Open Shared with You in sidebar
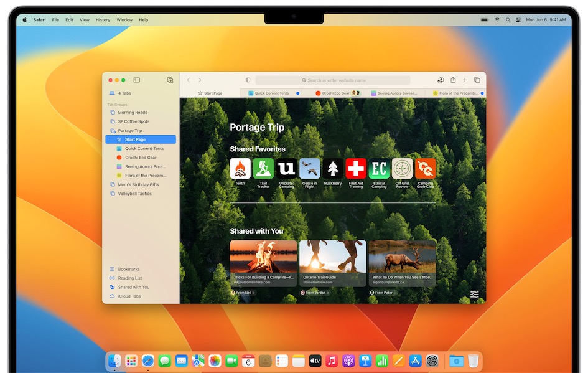Viewport: 588px width, 373px height. pyautogui.click(x=141, y=287)
